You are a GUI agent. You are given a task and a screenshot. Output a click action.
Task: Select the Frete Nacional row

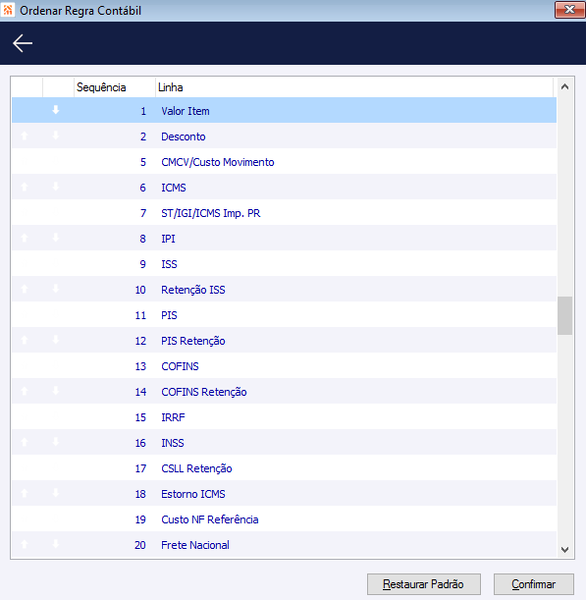click(284, 545)
